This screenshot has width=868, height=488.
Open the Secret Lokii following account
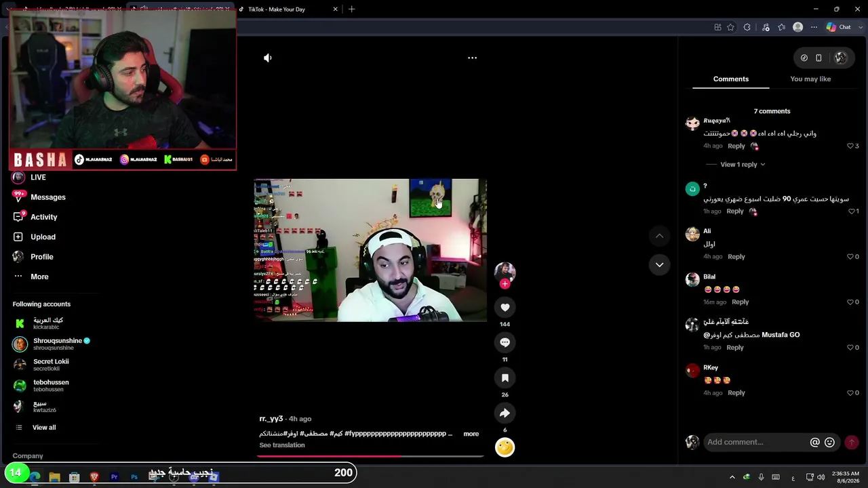(41, 365)
